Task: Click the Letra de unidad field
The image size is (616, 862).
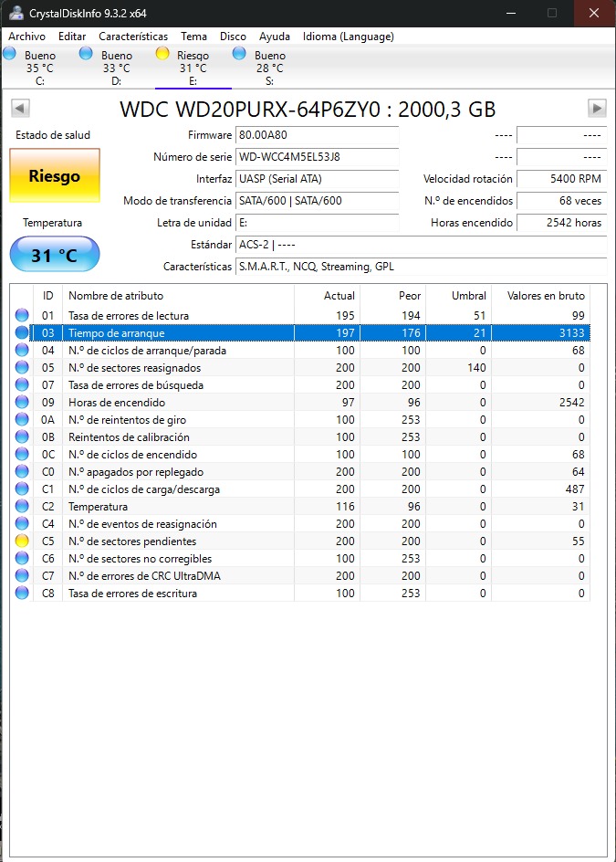Action: click(x=317, y=223)
